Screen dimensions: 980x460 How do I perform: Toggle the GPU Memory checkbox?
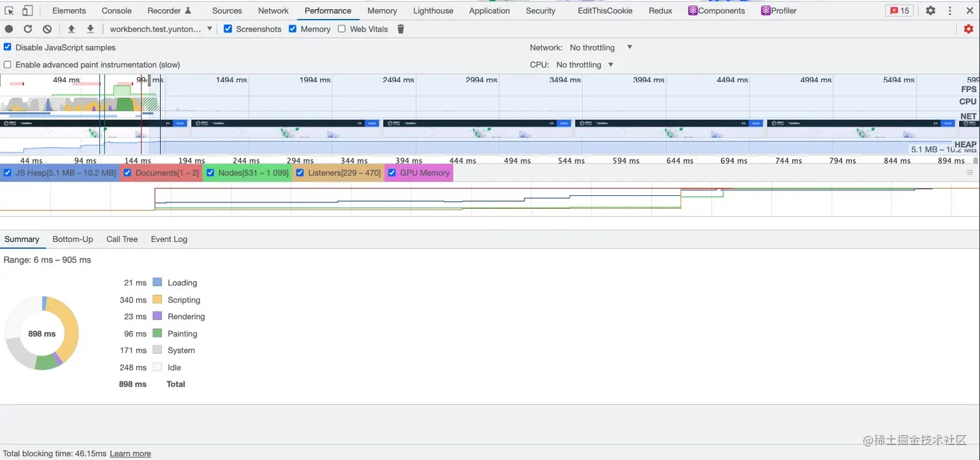(392, 173)
